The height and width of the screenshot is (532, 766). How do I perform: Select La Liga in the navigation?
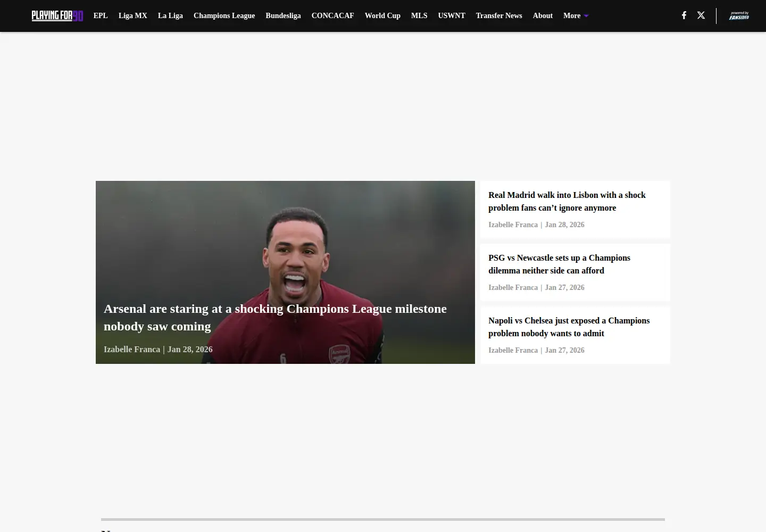170,16
